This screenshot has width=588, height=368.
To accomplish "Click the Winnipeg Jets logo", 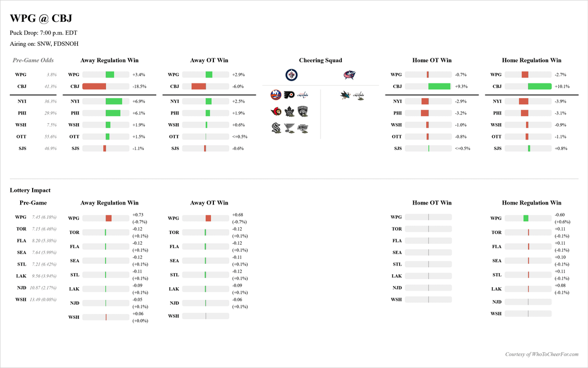I will pyautogui.click(x=292, y=75).
